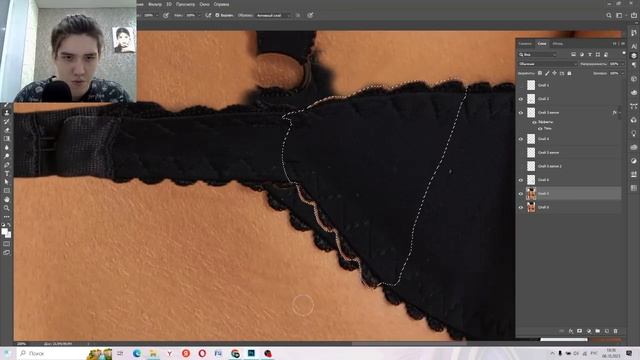Toggle the Aligned checkbox in options bar
640x360 pixels.
click(x=218, y=15)
